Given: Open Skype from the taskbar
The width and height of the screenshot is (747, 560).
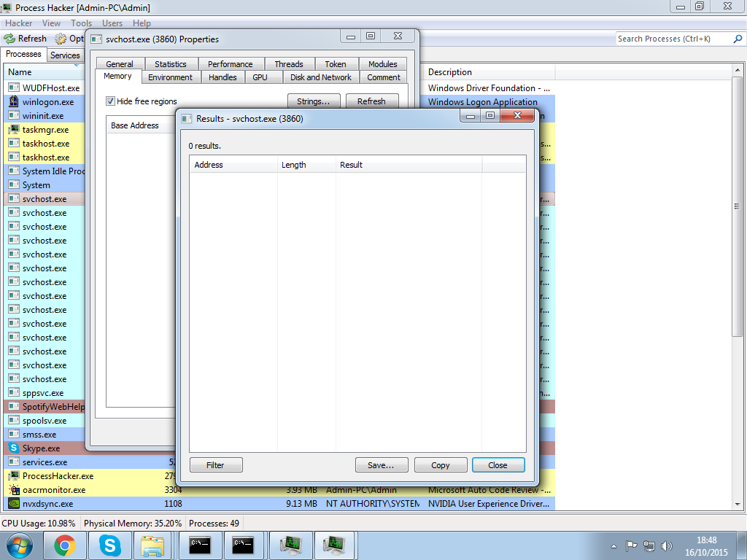Looking at the screenshot, I should 110,545.
